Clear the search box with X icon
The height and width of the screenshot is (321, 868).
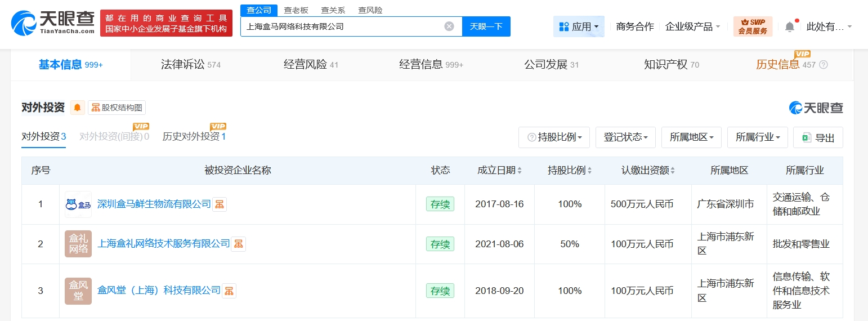point(449,26)
